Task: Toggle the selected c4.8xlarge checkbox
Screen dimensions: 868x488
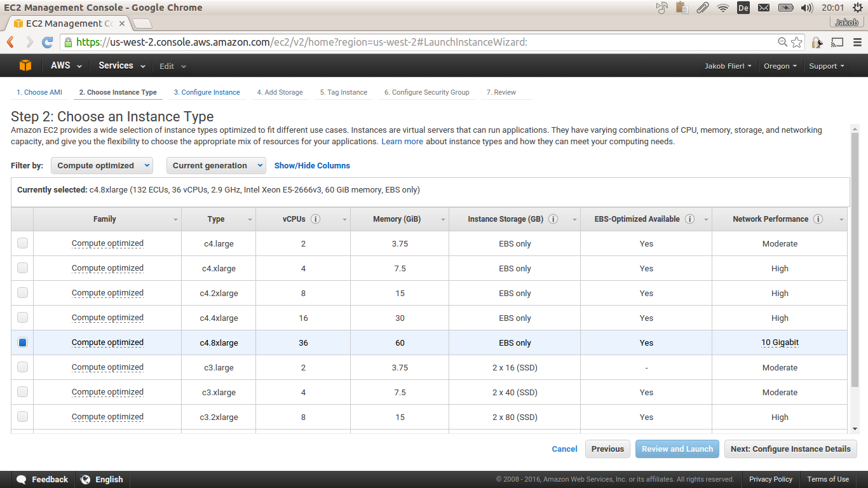Action: (22, 342)
